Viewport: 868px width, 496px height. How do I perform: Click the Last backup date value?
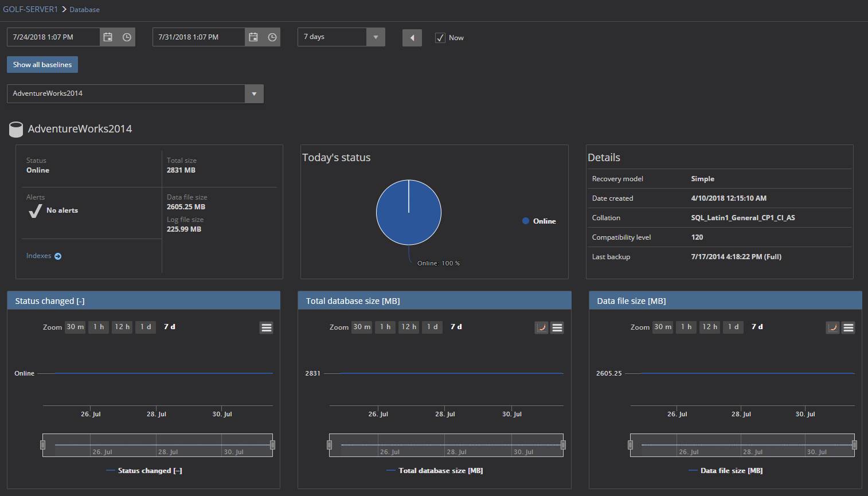(736, 257)
